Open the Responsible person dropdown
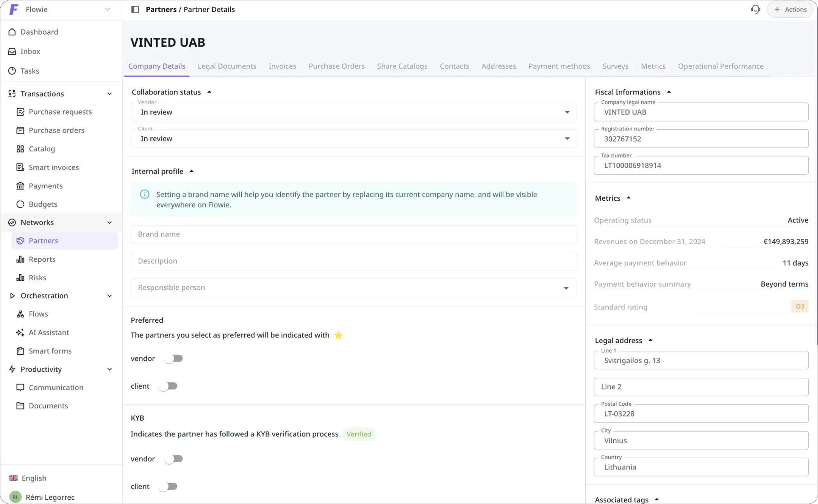This screenshot has width=818, height=504. (x=354, y=288)
